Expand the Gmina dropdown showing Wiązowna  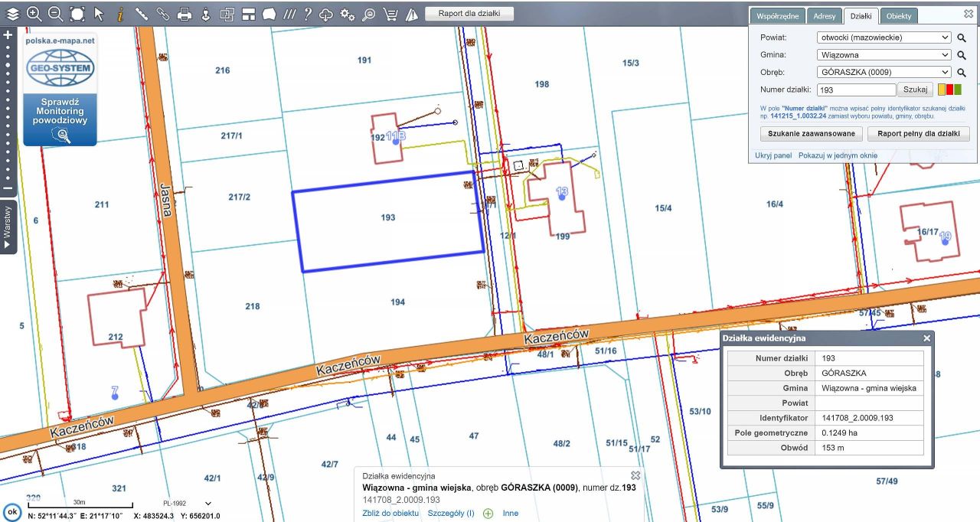[x=884, y=55]
